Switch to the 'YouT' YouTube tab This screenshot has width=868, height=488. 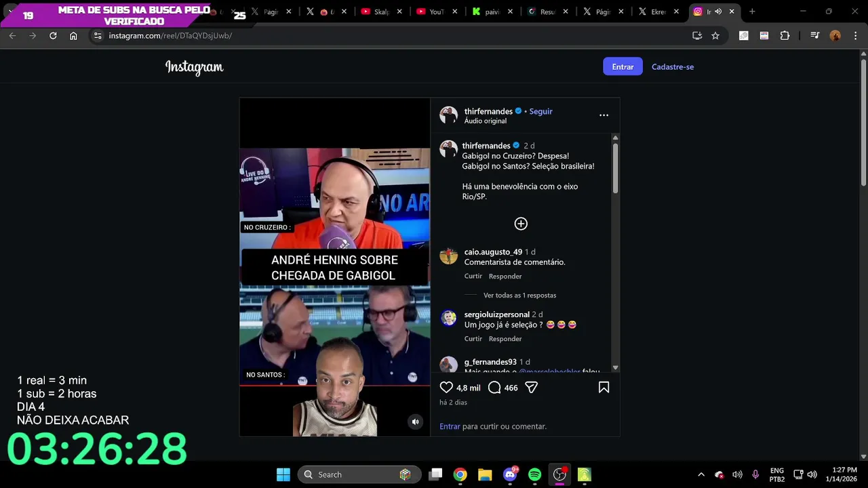(x=437, y=12)
